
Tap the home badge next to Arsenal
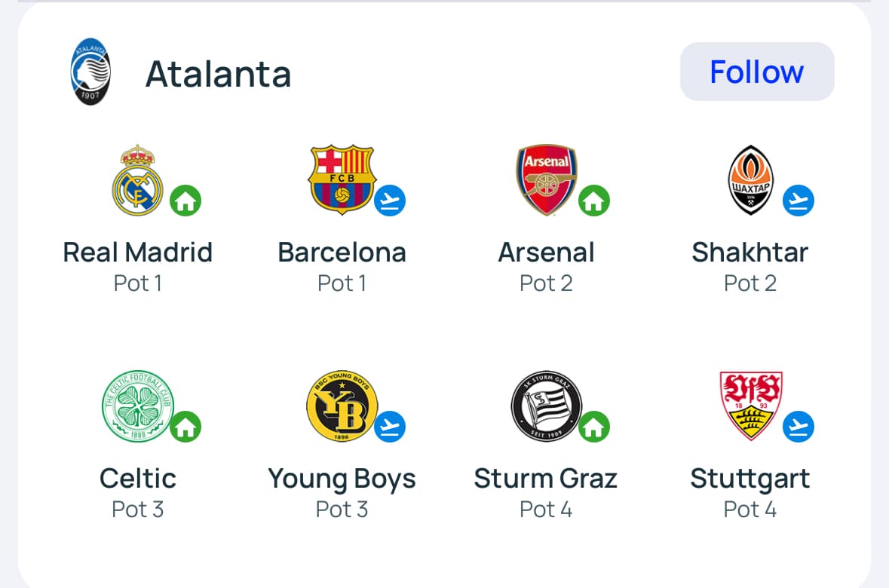tap(594, 201)
